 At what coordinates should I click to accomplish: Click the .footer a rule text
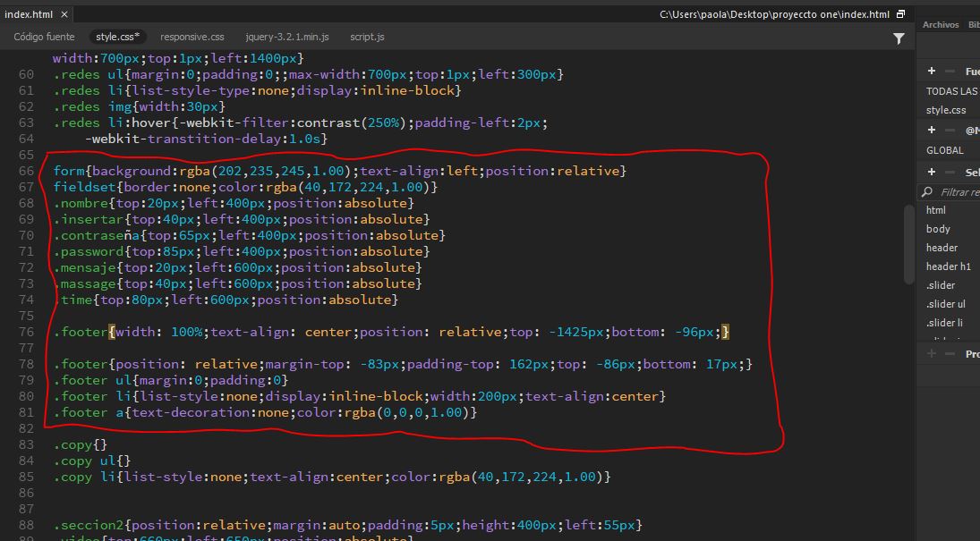pos(265,412)
